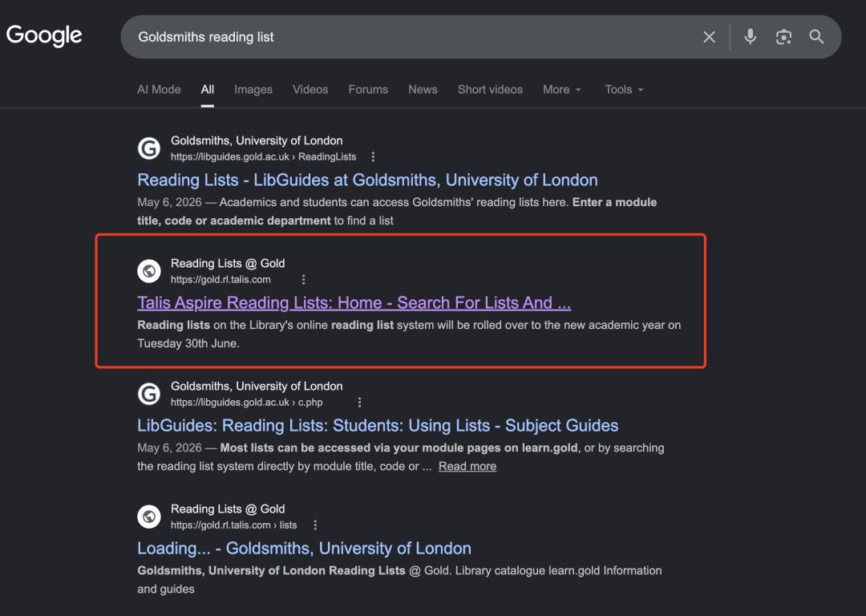Screen dimensions: 866x616
Task: Open three-dot menu beside talis.com lists URL
Action: (x=315, y=525)
